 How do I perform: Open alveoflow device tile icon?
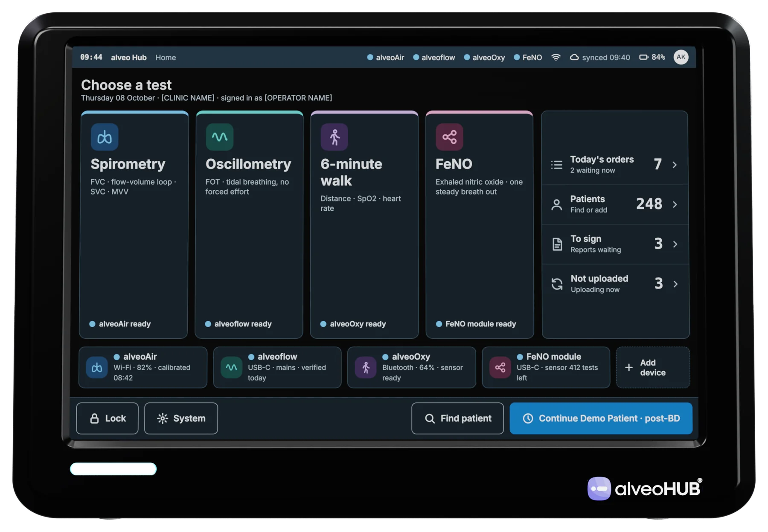231,367
